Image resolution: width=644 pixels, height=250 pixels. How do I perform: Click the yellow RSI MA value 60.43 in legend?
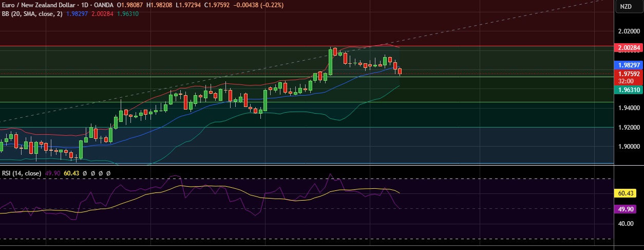pyautogui.click(x=71, y=173)
